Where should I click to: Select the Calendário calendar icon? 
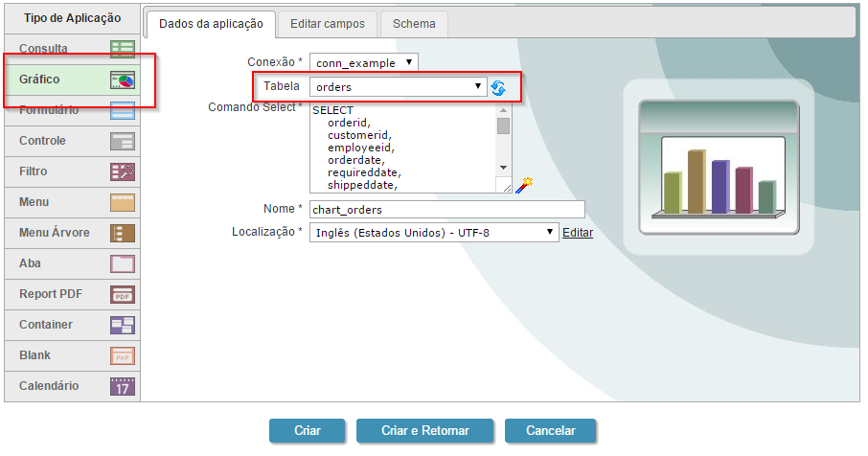(122, 386)
